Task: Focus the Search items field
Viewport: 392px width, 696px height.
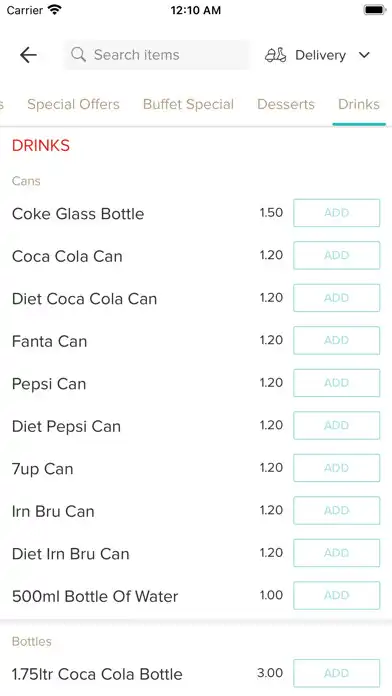Action: (x=157, y=55)
